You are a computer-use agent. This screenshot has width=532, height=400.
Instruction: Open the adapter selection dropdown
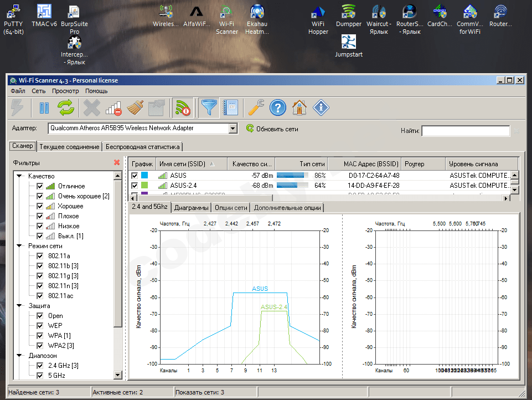coord(233,129)
